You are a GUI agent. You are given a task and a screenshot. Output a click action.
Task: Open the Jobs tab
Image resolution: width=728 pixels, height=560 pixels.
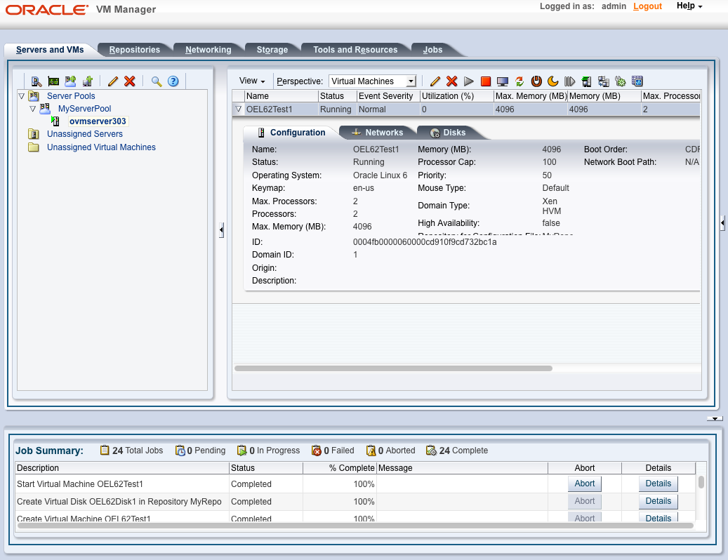pyautogui.click(x=432, y=50)
